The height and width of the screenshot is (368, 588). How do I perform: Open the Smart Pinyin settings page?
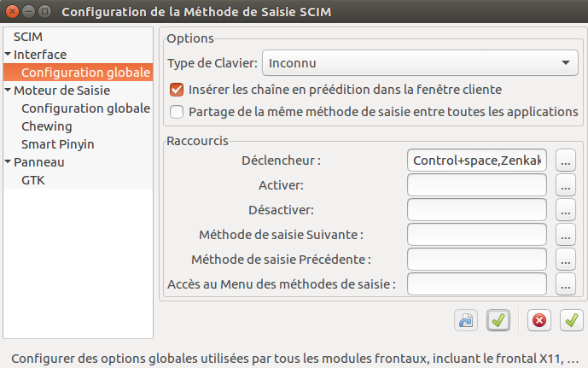tap(58, 144)
